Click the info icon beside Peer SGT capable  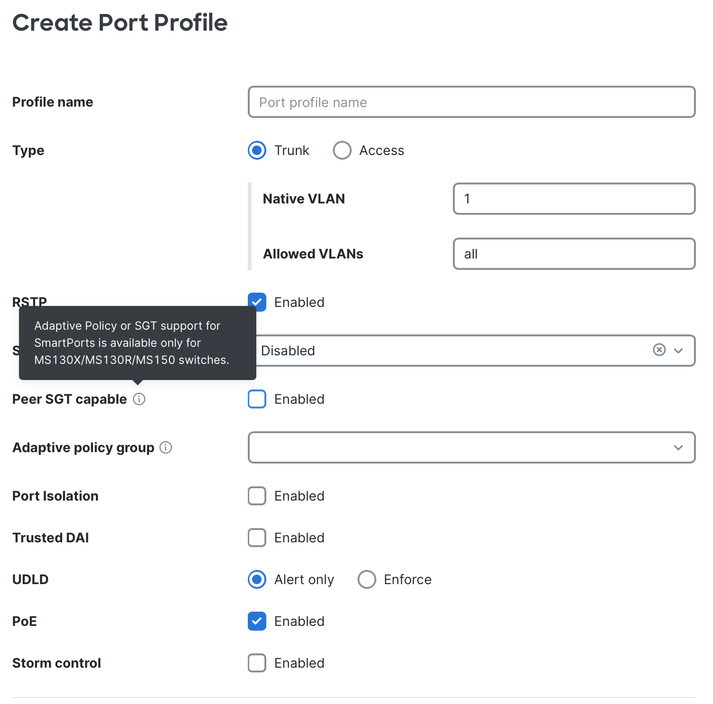pos(139,399)
